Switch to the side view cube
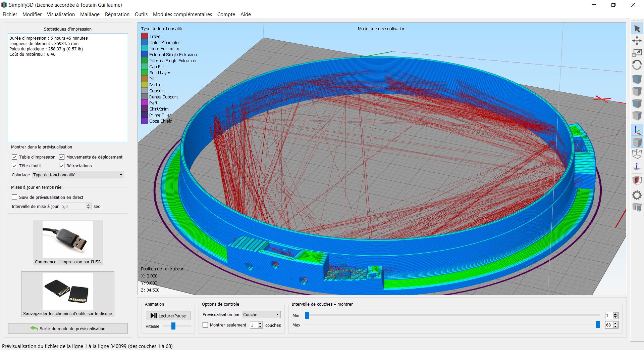644x350 pixels. (x=637, y=116)
